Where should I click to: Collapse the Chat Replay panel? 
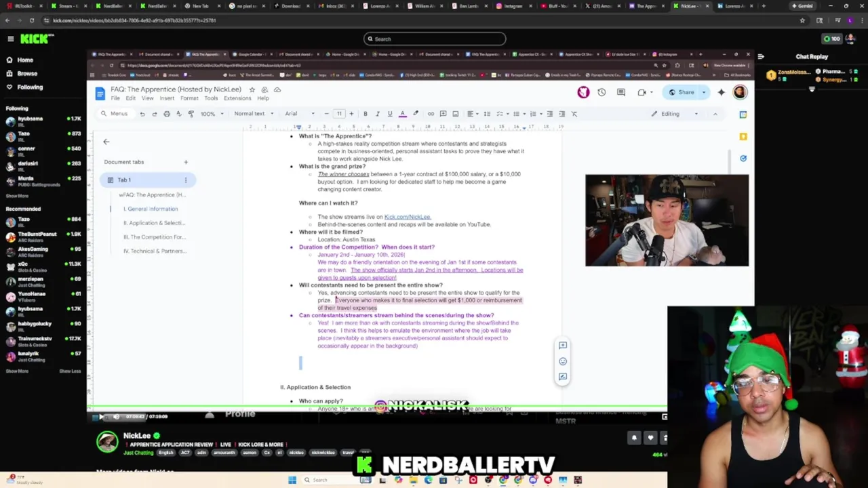click(761, 57)
